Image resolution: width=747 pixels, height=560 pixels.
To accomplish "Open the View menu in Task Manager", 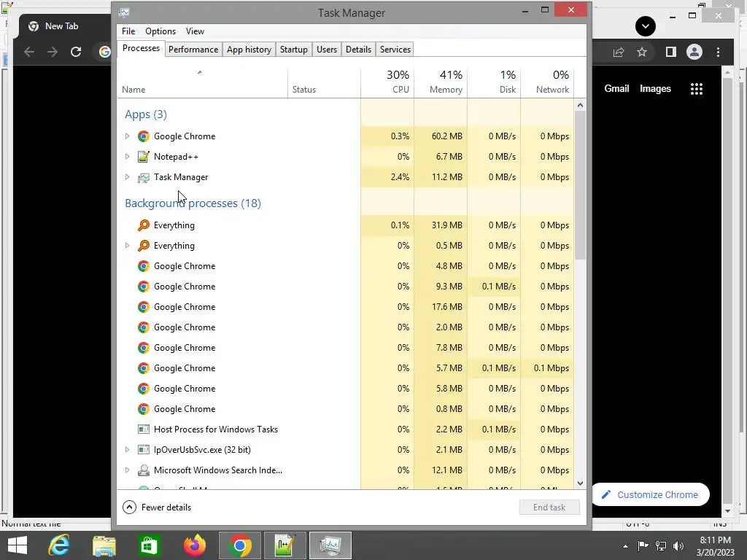I will (x=195, y=31).
